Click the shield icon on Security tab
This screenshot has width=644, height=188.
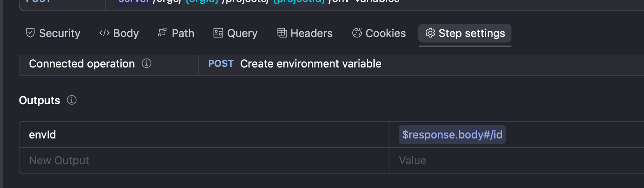point(30,33)
